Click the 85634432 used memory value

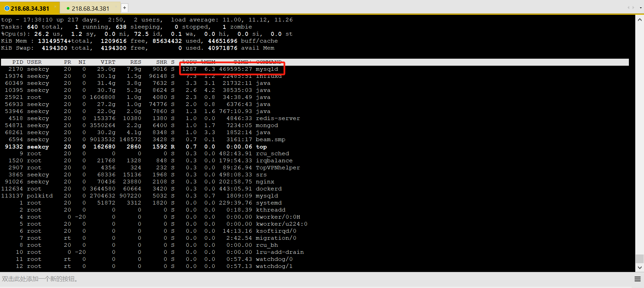pyautogui.click(x=167, y=41)
